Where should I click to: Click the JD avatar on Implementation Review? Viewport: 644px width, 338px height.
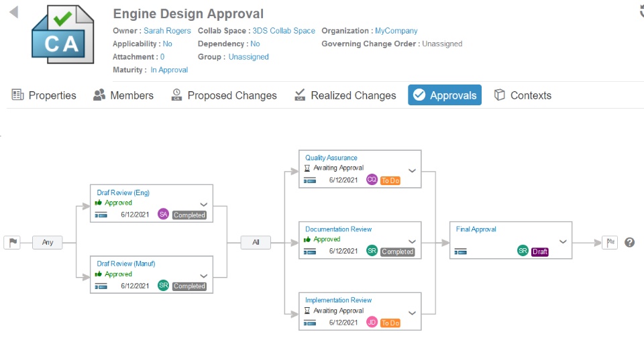click(x=372, y=322)
